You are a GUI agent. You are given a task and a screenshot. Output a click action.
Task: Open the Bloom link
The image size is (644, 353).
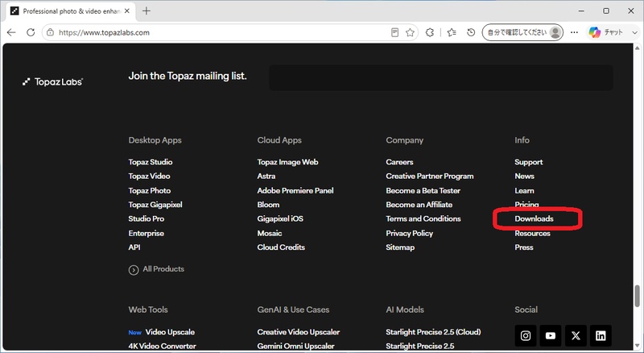(x=268, y=205)
